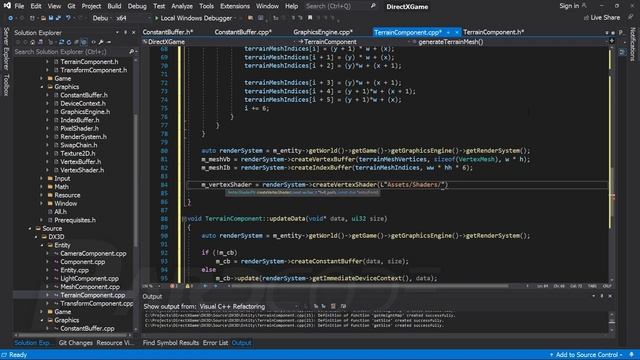Open the Debug menu

point(137,6)
